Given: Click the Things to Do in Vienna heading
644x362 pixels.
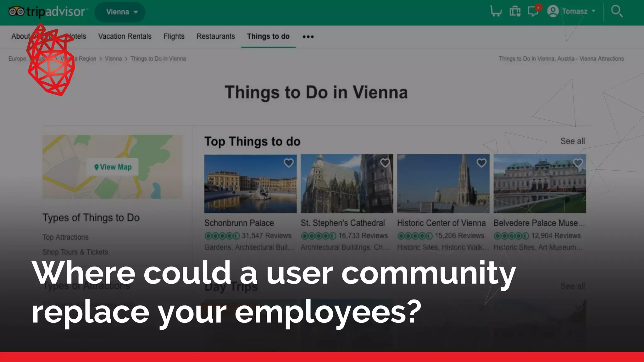Looking at the screenshot, I should 316,92.
